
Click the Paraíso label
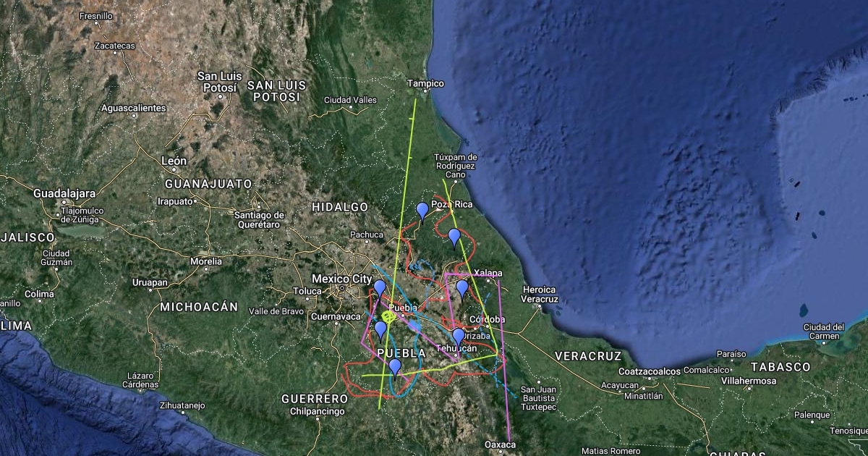pyautogui.click(x=731, y=354)
